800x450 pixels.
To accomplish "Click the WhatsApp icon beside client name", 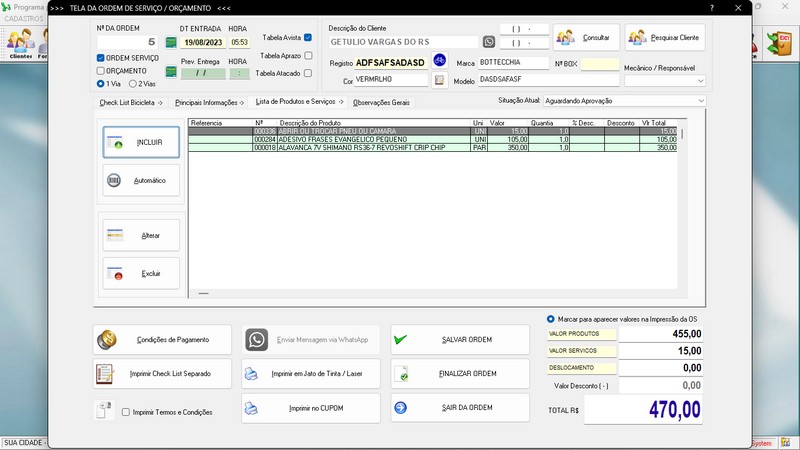I will (489, 42).
